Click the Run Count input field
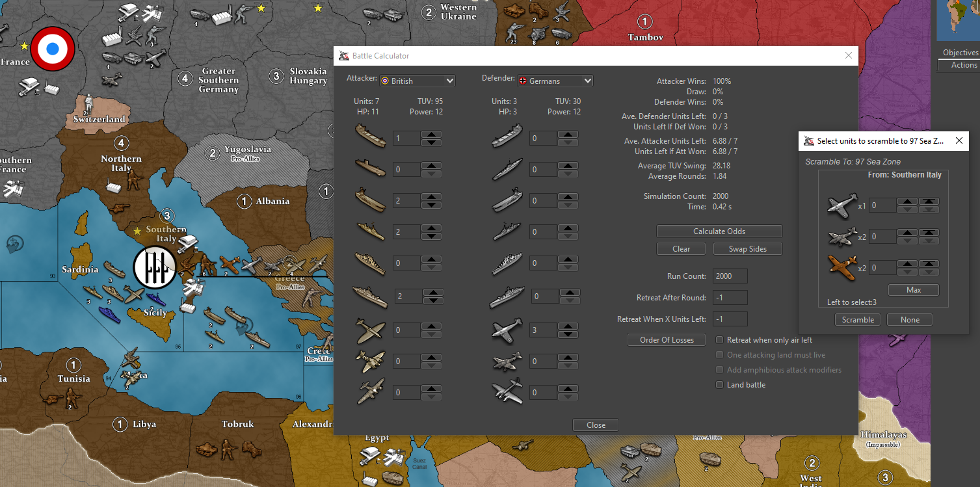The height and width of the screenshot is (487, 980). tap(730, 276)
